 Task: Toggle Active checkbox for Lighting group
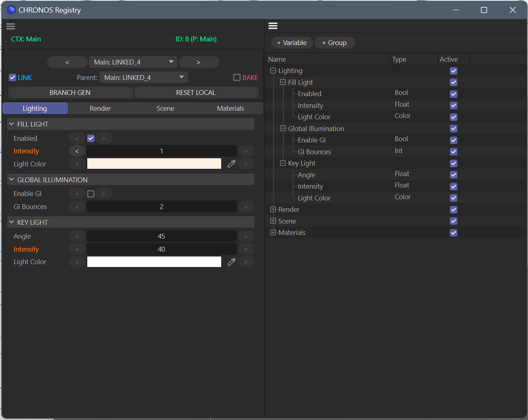454,71
